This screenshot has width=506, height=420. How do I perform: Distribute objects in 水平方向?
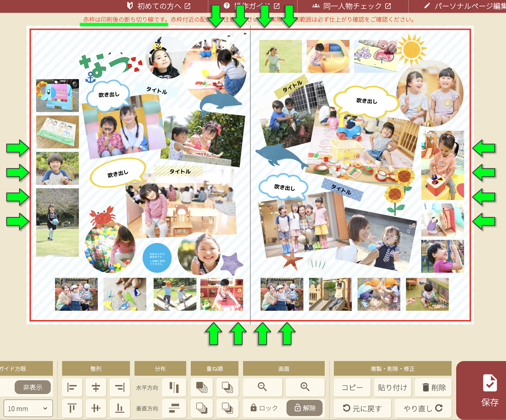pos(174,387)
